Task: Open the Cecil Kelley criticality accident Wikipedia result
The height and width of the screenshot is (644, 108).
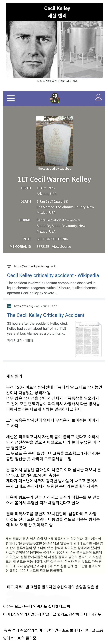Action: (x=53, y=275)
